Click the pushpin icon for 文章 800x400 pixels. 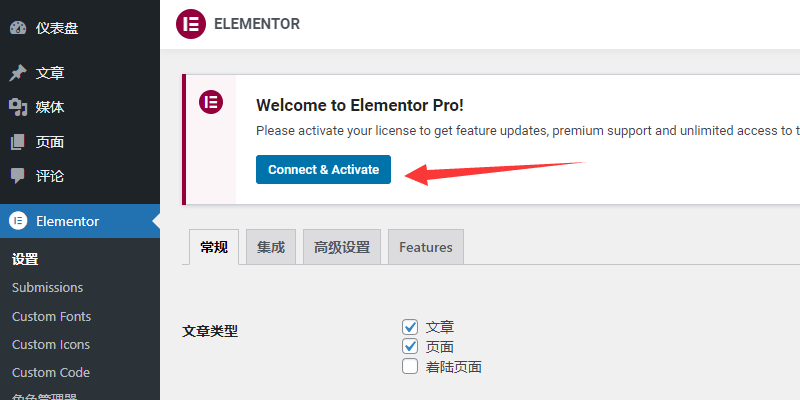pyautogui.click(x=18, y=73)
